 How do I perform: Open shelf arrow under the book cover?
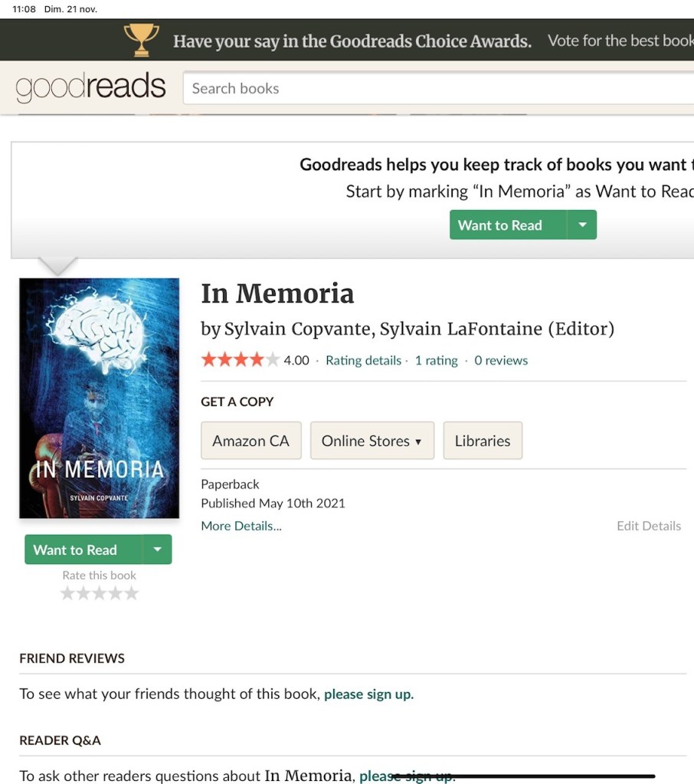[157, 549]
